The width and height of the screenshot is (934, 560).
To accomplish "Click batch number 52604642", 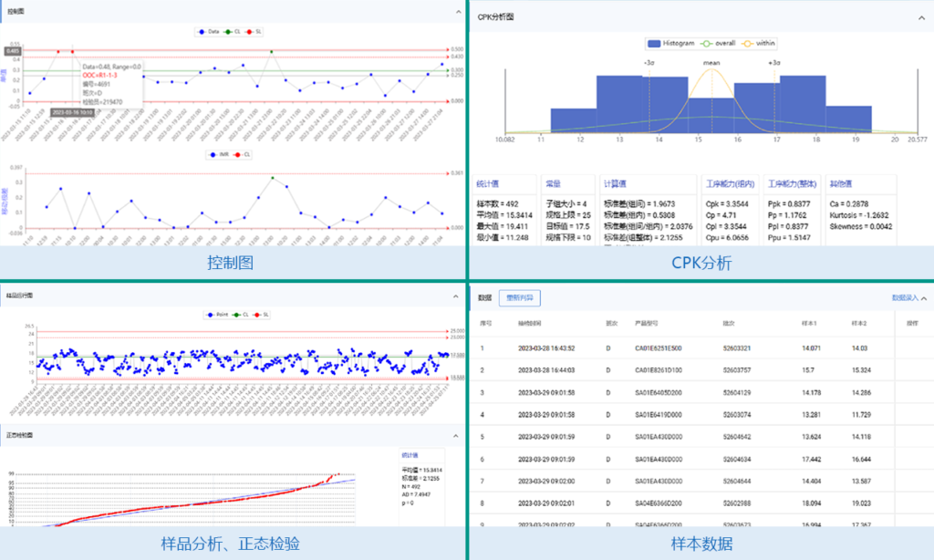I will point(737,437).
